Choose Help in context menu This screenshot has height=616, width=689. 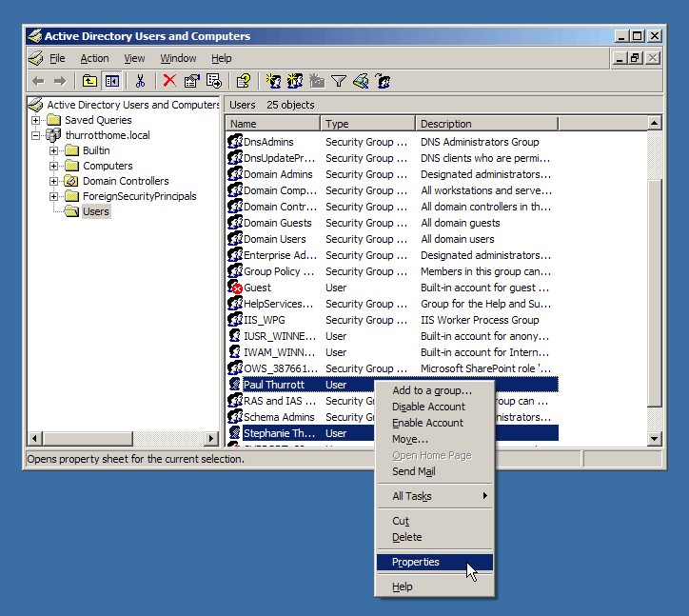435,586
